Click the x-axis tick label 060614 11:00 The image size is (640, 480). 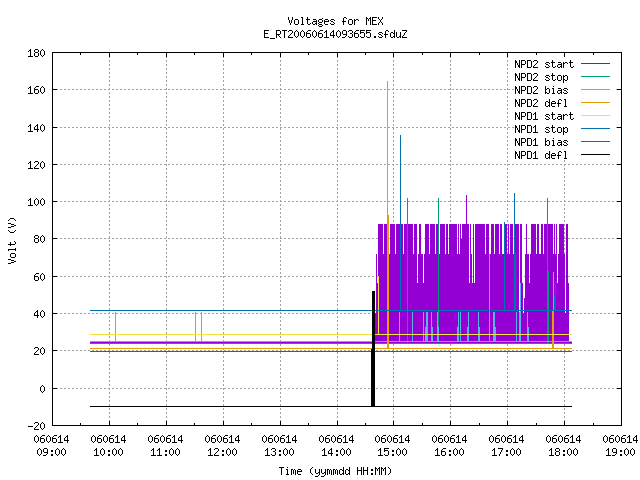(x=165, y=446)
